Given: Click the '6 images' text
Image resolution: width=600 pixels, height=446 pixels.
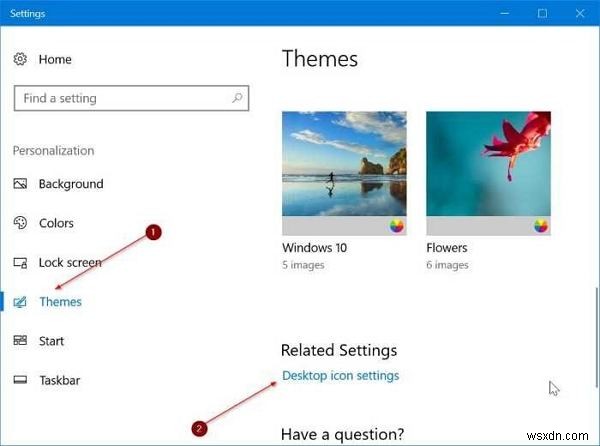Looking at the screenshot, I should point(447,265).
